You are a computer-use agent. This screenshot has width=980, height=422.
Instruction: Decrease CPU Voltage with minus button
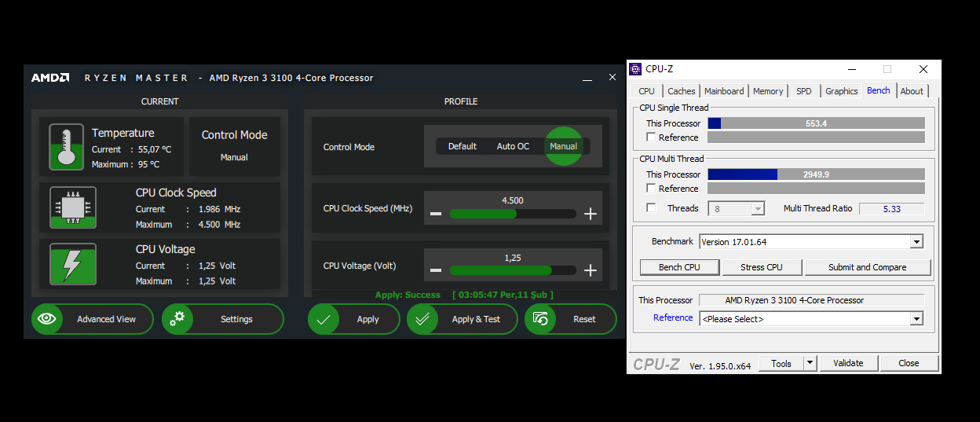436,270
